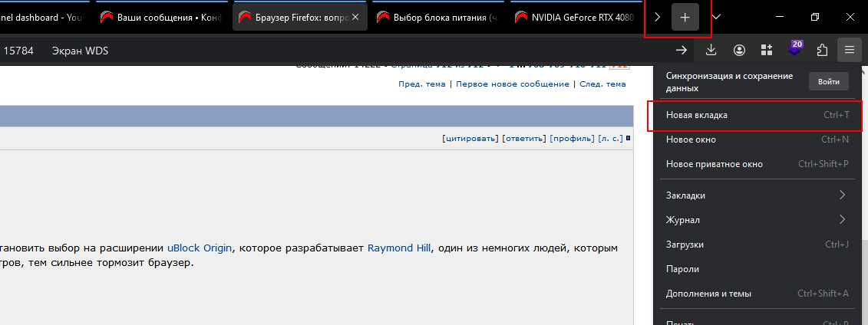Click the ответить link on the post
Screen dimensions: 868x325
[x=523, y=138]
